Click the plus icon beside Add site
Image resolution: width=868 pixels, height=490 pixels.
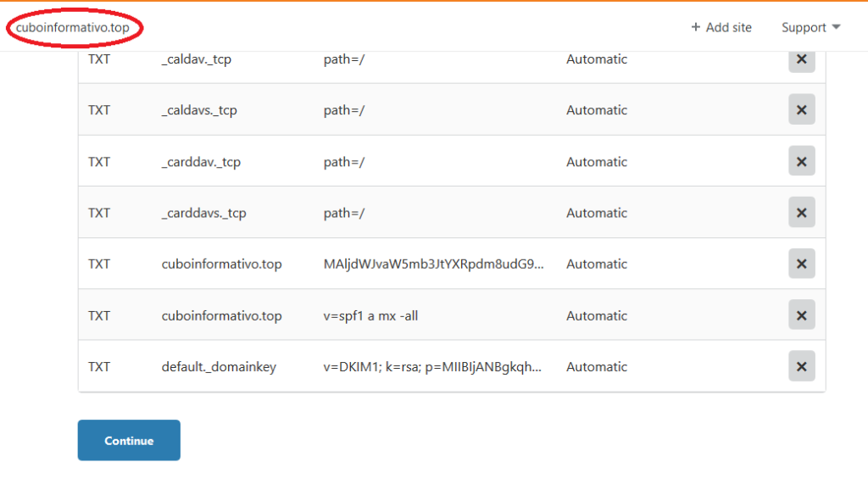click(x=698, y=27)
